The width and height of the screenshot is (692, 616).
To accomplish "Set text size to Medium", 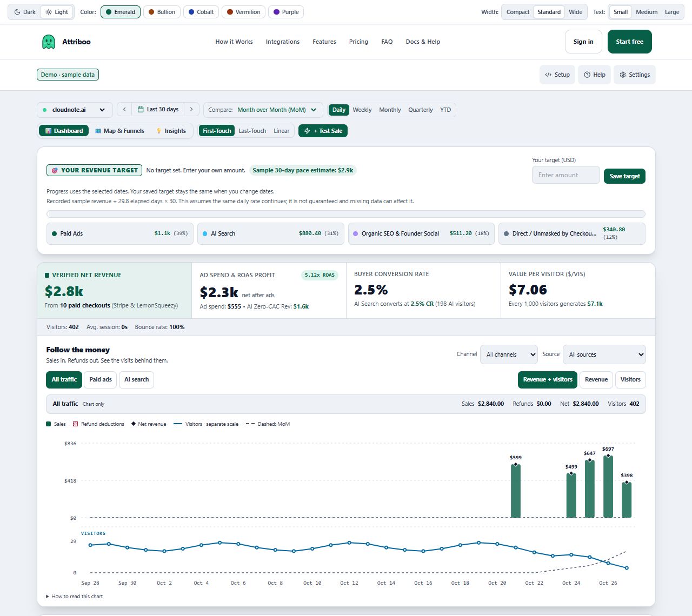I will pyautogui.click(x=647, y=12).
